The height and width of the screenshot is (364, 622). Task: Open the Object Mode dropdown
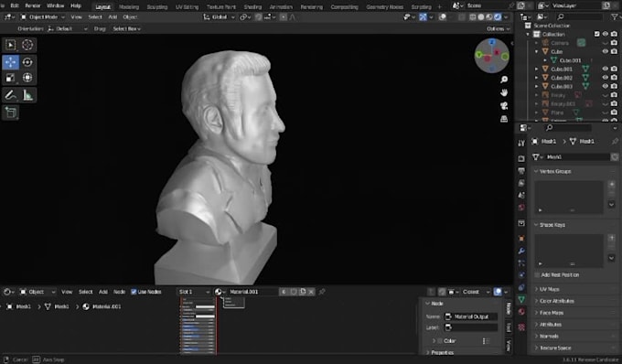(x=42, y=17)
